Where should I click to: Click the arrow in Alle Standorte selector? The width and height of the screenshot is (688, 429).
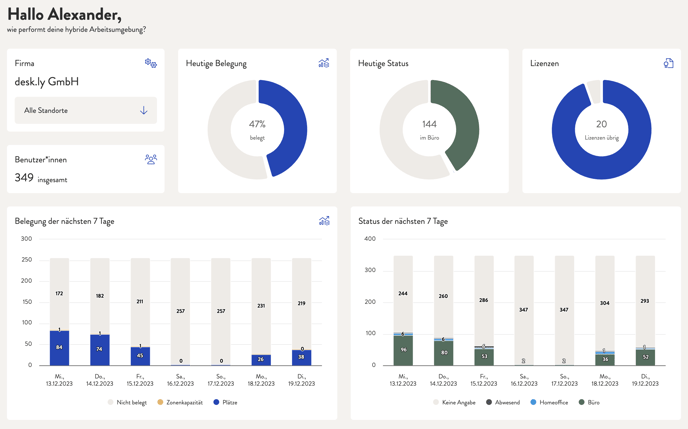pos(143,111)
